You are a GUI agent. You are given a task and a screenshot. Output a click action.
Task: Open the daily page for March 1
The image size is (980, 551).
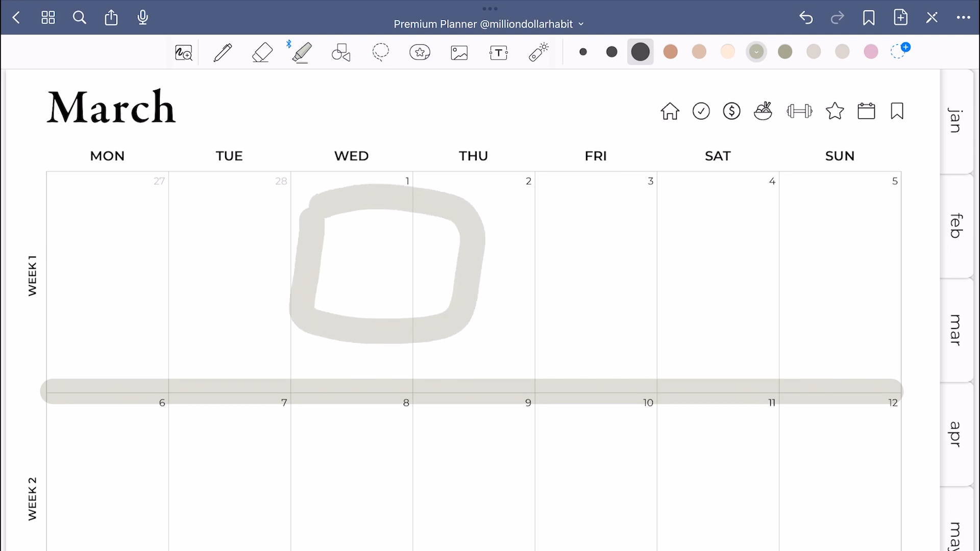(x=407, y=181)
